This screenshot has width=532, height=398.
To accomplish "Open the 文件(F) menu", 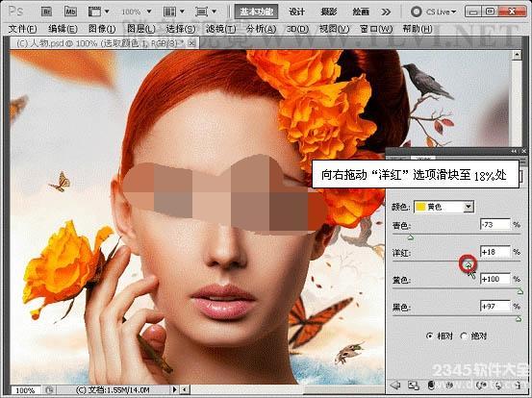I will pos(22,29).
